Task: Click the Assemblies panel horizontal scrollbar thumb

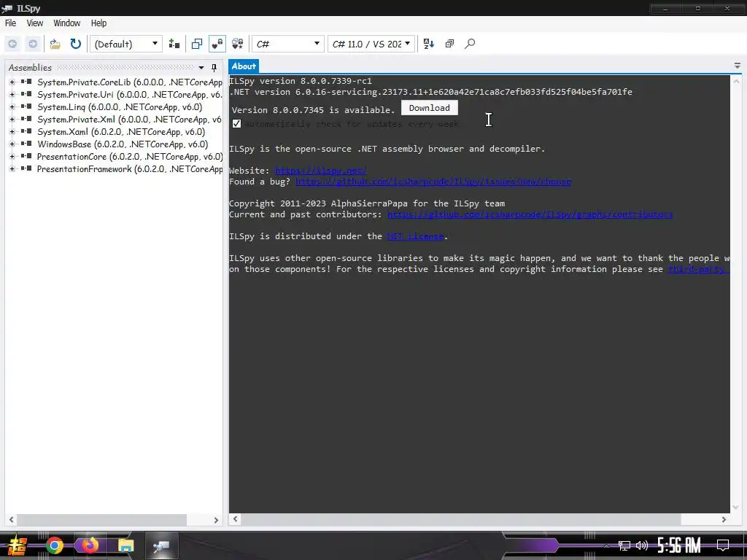Action: (101, 519)
